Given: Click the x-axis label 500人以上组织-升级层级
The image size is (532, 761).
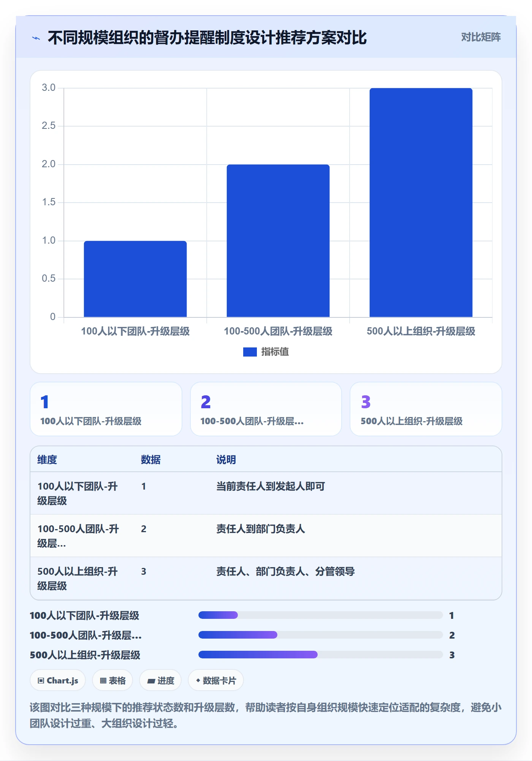Looking at the screenshot, I should click(x=421, y=331).
